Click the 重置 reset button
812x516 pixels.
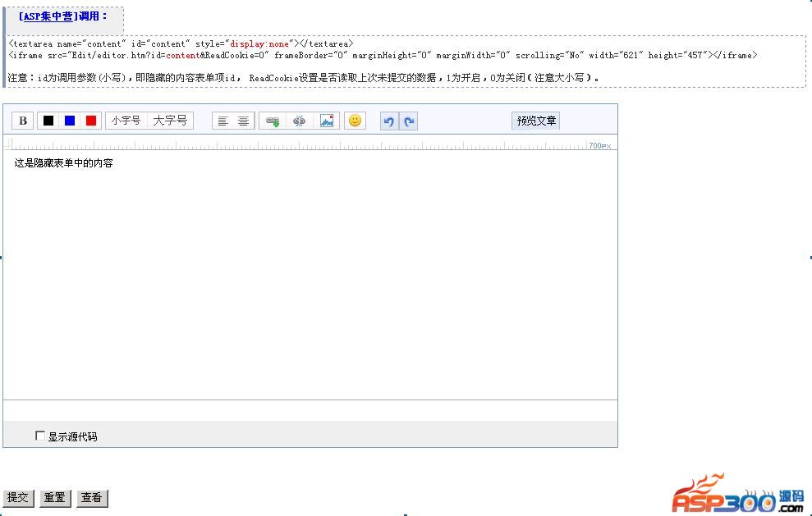pos(55,498)
